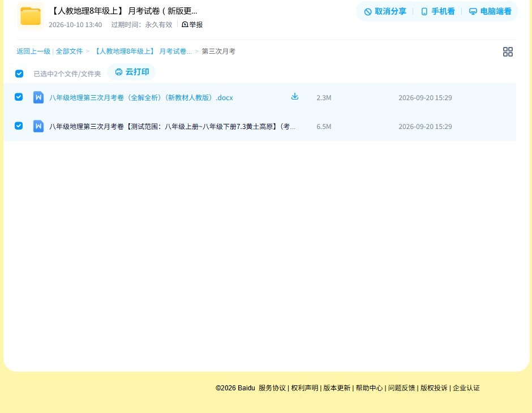Image resolution: width=532 pixels, height=413 pixels.
Task: Click the Word icon of 测试范围 file
Action: pyautogui.click(x=38, y=126)
